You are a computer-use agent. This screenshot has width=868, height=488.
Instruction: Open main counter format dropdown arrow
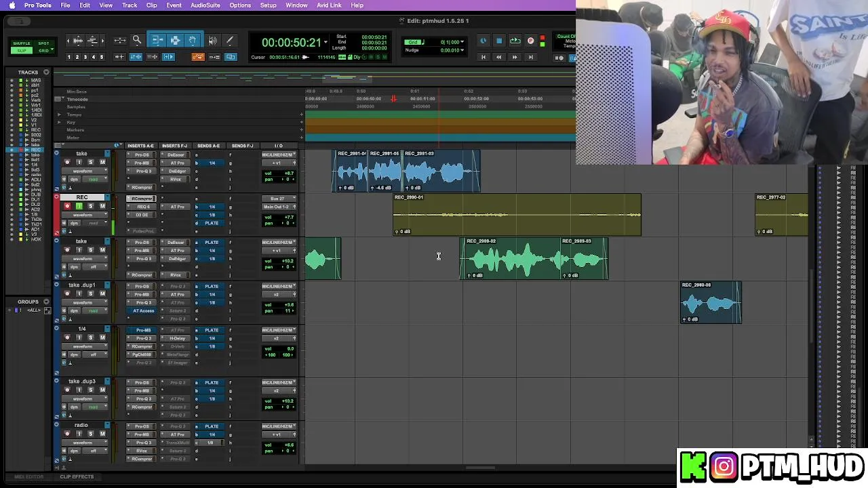tap(325, 42)
